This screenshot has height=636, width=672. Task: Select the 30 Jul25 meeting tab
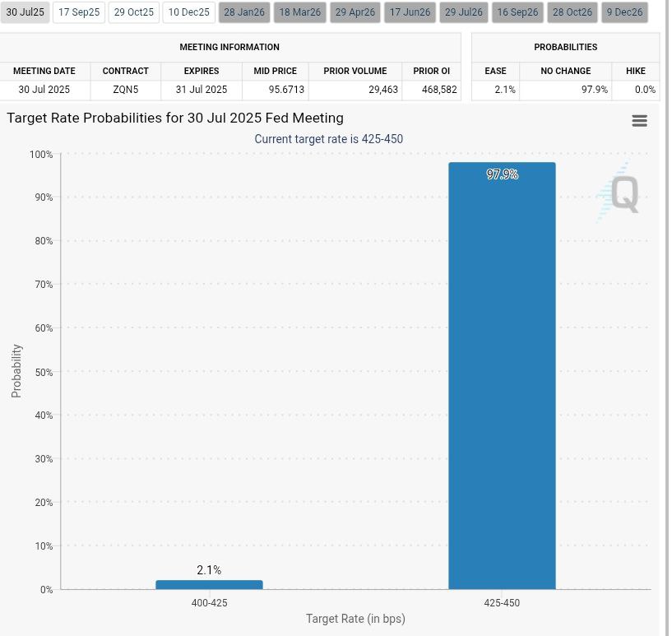25,12
